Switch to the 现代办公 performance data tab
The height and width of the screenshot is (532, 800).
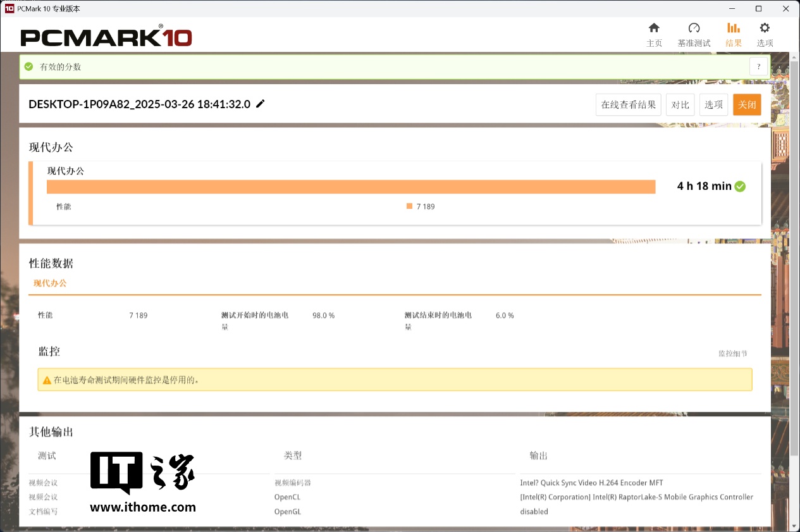pos(50,283)
